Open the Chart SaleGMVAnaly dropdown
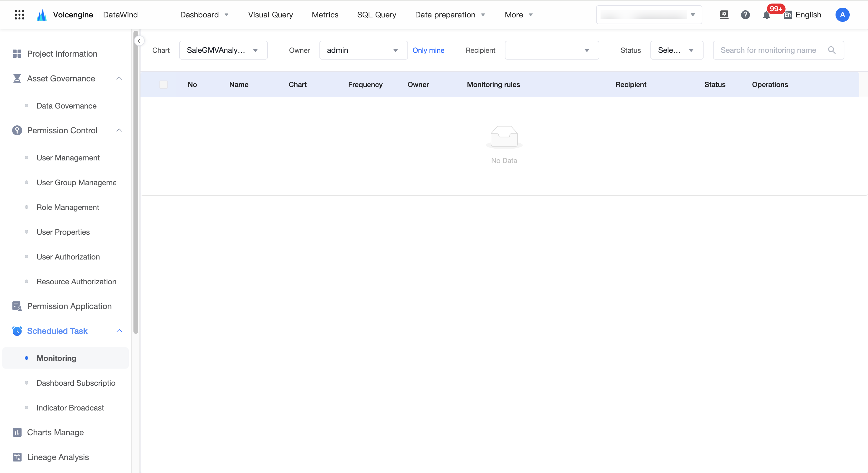The width and height of the screenshot is (868, 473). point(223,50)
